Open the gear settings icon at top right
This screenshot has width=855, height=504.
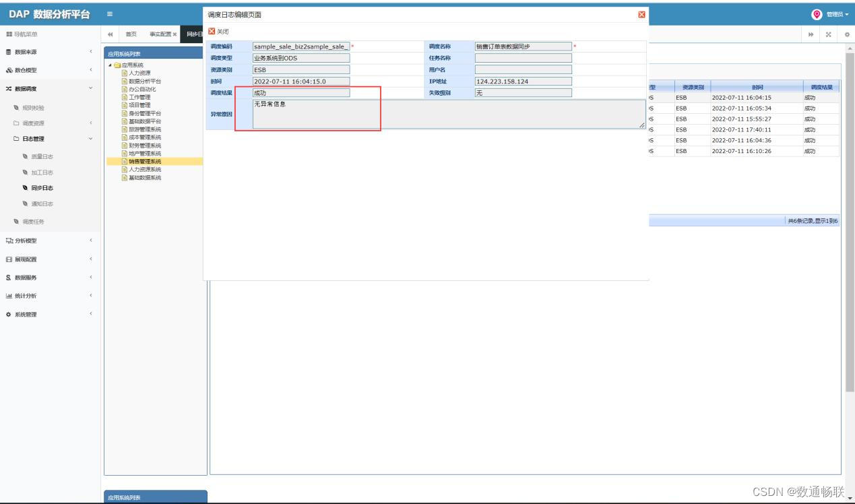(847, 34)
